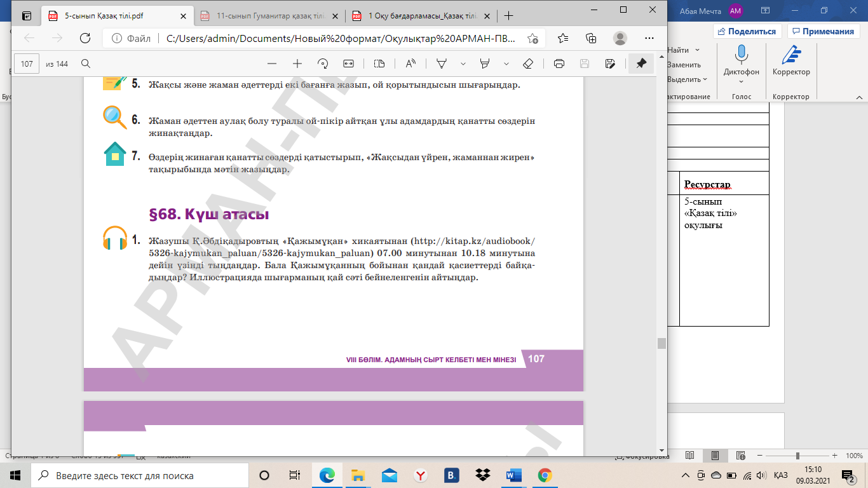Click the greyed-out Save icon in PDF toolbar
This screenshot has width=868, height=488.
(x=585, y=64)
